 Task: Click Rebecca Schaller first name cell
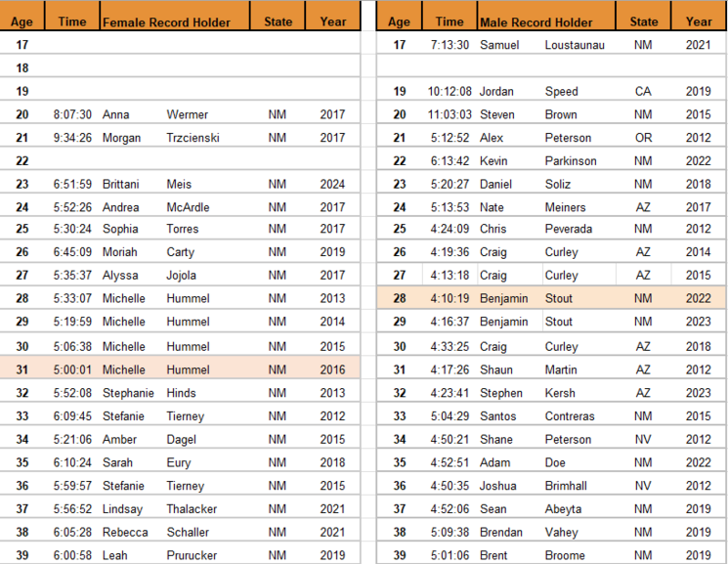point(125,533)
